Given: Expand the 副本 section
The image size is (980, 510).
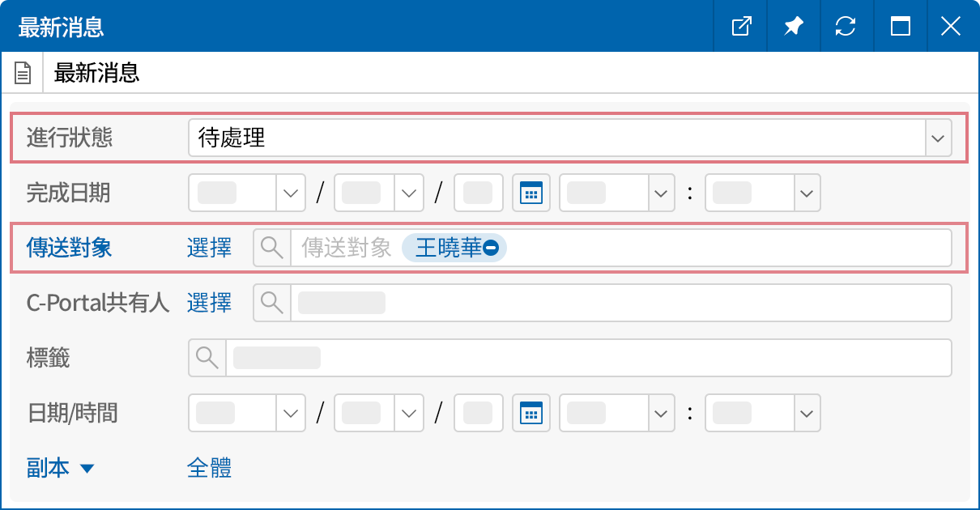Looking at the screenshot, I should [x=87, y=467].
